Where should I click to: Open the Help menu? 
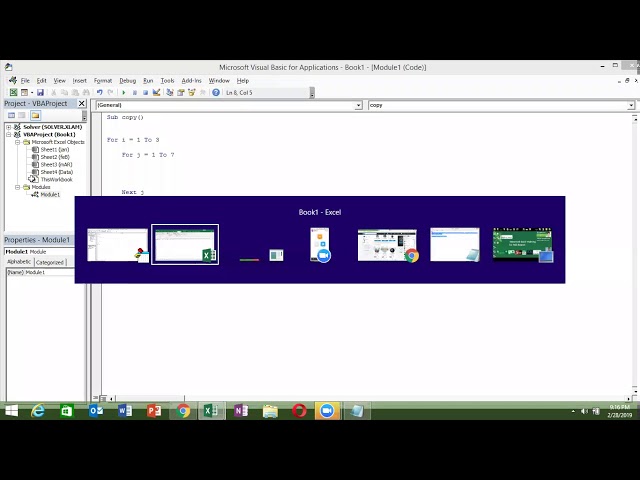coord(243,81)
